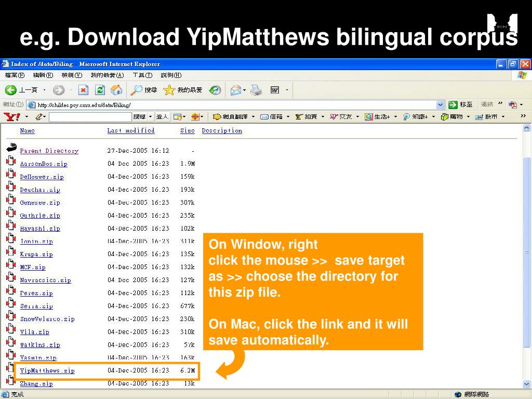
Task: Click the Yahoo auction icon
Action: click(299, 117)
